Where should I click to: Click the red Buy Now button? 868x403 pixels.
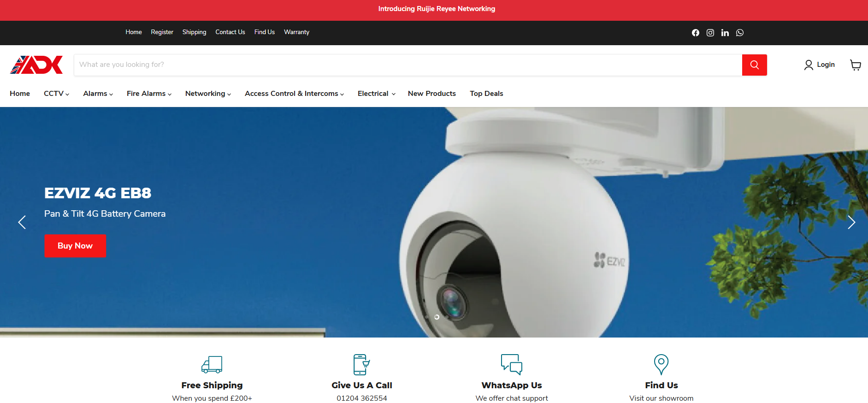tap(75, 246)
